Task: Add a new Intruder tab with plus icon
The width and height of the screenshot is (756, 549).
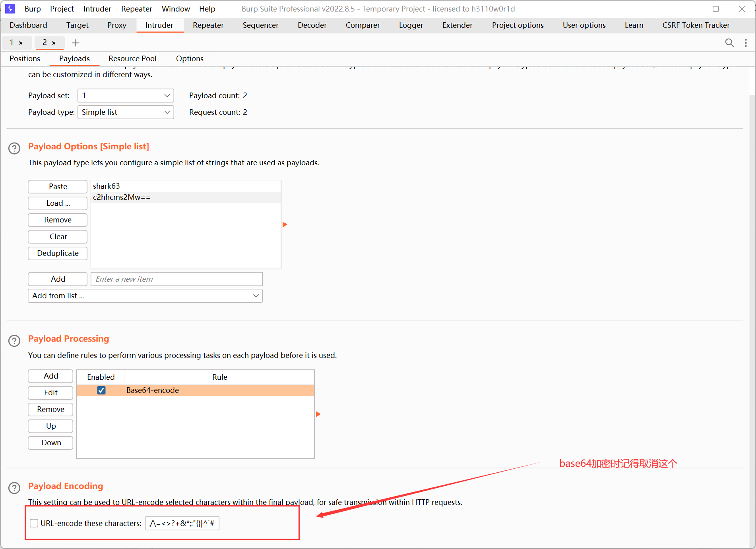Action: [76, 43]
